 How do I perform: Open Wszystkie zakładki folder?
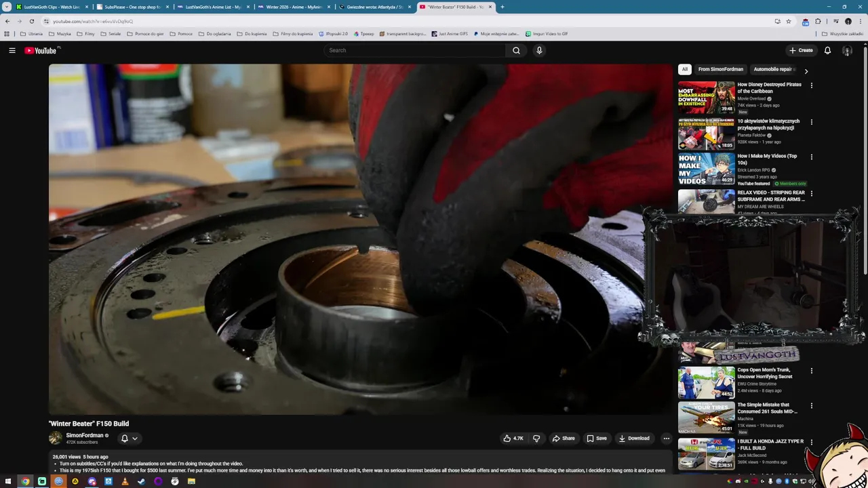point(843,34)
